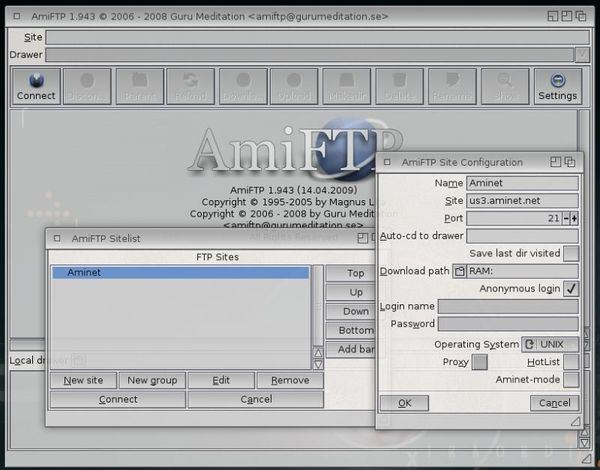Open Settings from the main toolbar
Image resolution: width=600 pixels, height=470 pixels.
click(557, 87)
